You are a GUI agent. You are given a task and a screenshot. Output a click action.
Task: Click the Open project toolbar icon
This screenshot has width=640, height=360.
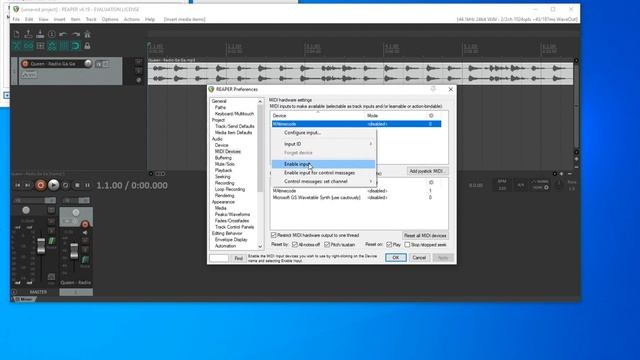(x=28, y=34)
